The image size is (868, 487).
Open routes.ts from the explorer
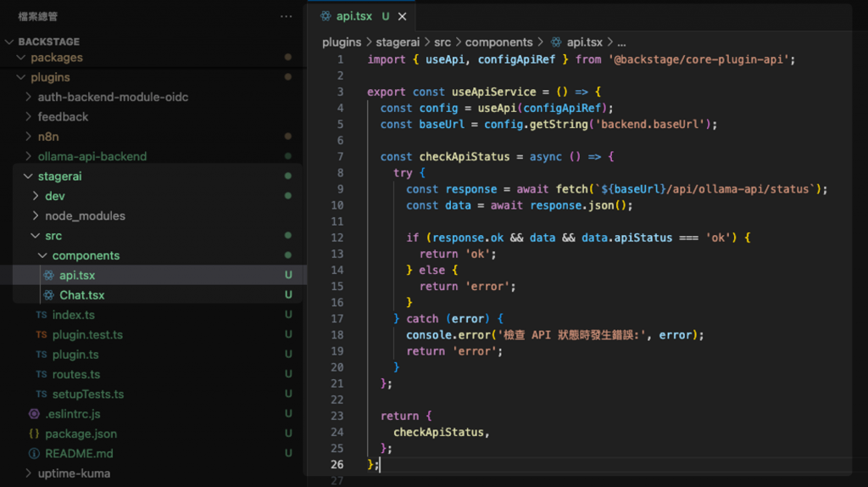76,374
